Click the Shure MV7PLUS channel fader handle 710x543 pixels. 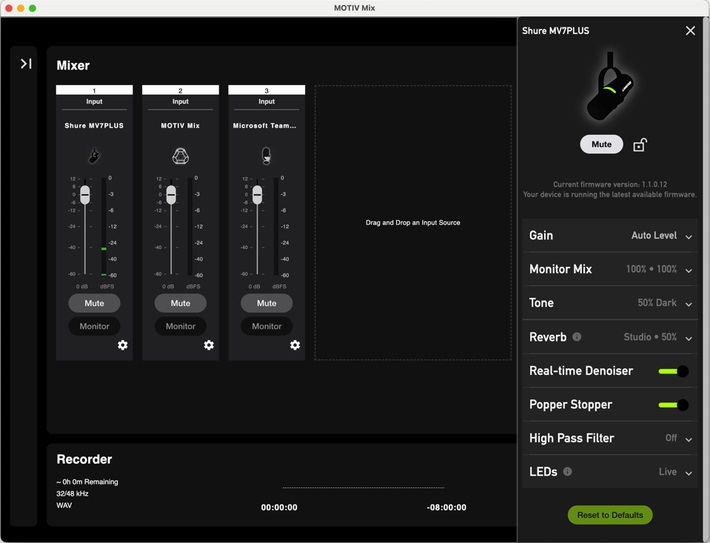pos(85,195)
